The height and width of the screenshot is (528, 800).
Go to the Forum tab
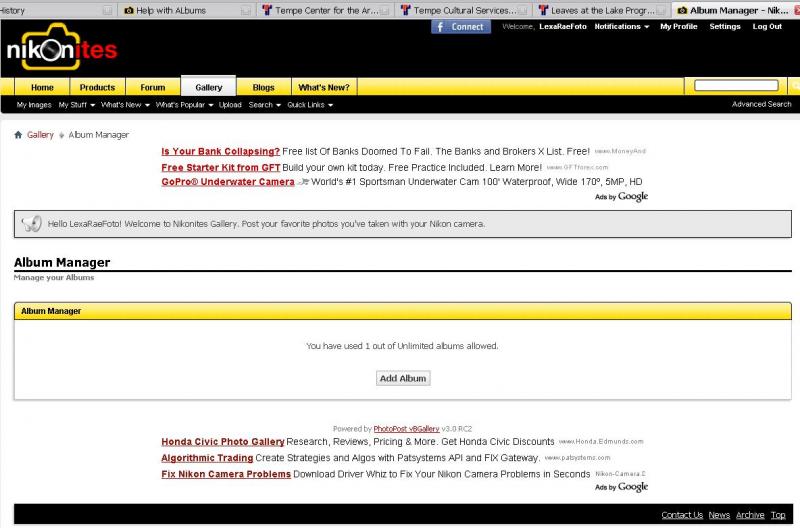pos(152,87)
